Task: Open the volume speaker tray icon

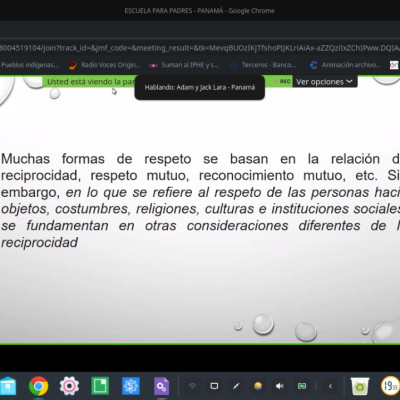Action: click(x=280, y=386)
